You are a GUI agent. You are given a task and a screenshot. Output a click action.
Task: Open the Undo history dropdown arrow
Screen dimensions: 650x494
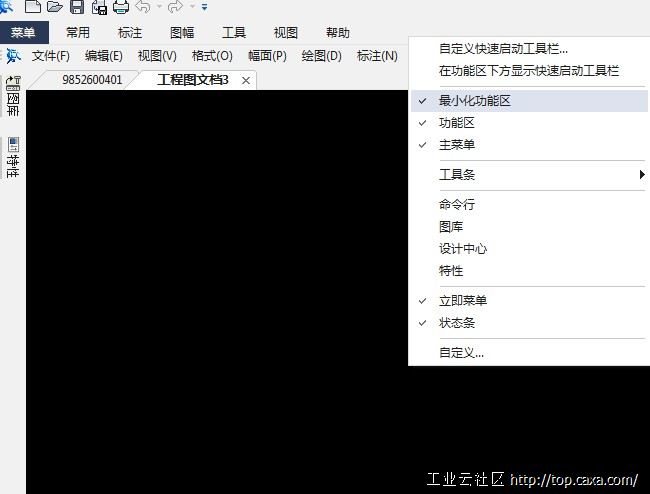(159, 6)
